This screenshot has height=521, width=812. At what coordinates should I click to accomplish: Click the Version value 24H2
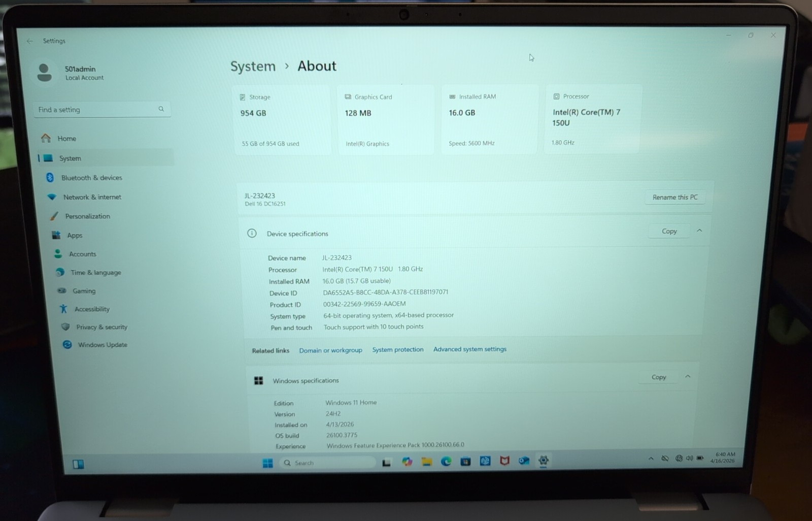tap(333, 413)
